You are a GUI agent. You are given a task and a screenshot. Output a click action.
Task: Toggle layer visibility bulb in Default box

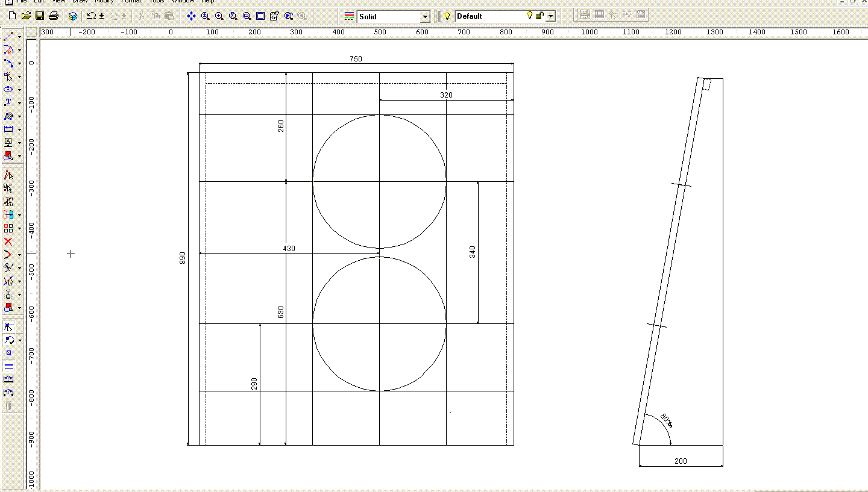tap(530, 16)
